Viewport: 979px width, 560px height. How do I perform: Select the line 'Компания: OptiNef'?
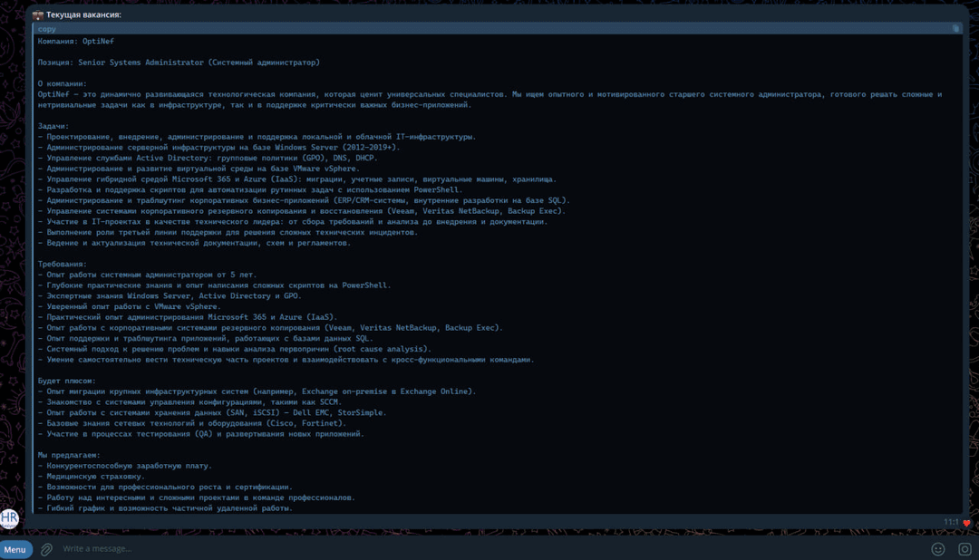tap(75, 41)
